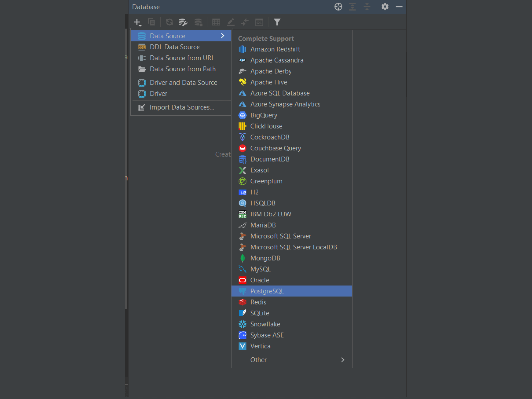The width and height of the screenshot is (532, 399).
Task: Select HSQLDB
Action: coord(292,203)
